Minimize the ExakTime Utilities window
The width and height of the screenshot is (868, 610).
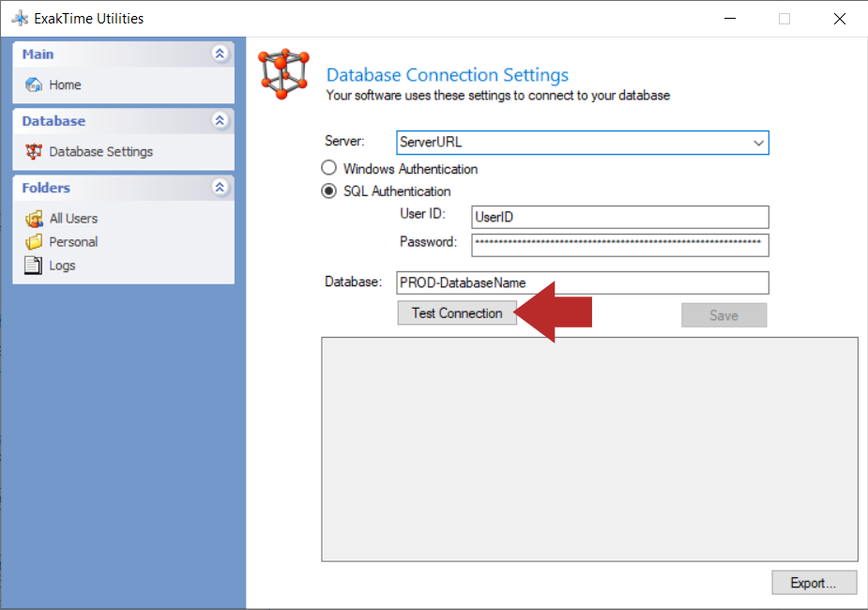click(730, 19)
